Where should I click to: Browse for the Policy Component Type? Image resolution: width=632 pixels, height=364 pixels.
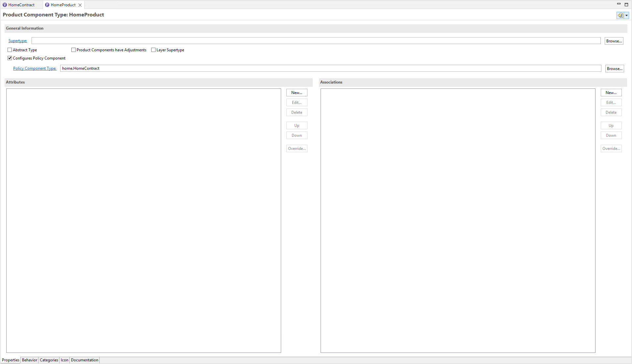[x=614, y=68]
